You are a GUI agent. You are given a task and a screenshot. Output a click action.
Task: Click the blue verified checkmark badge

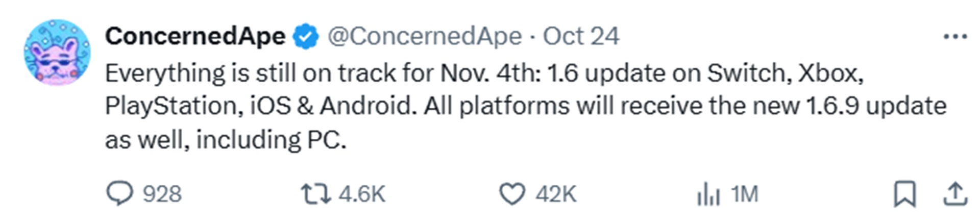tap(306, 37)
